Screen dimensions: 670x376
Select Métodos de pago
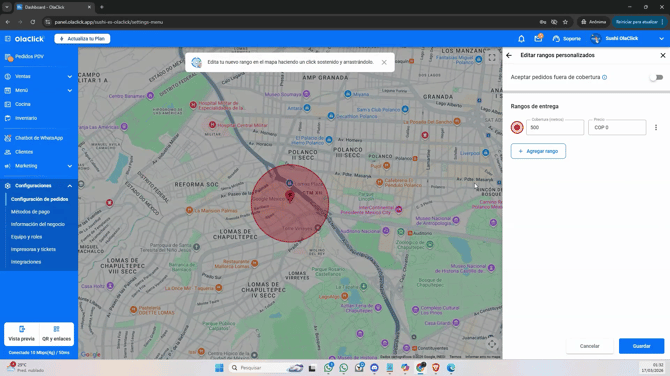30,212
